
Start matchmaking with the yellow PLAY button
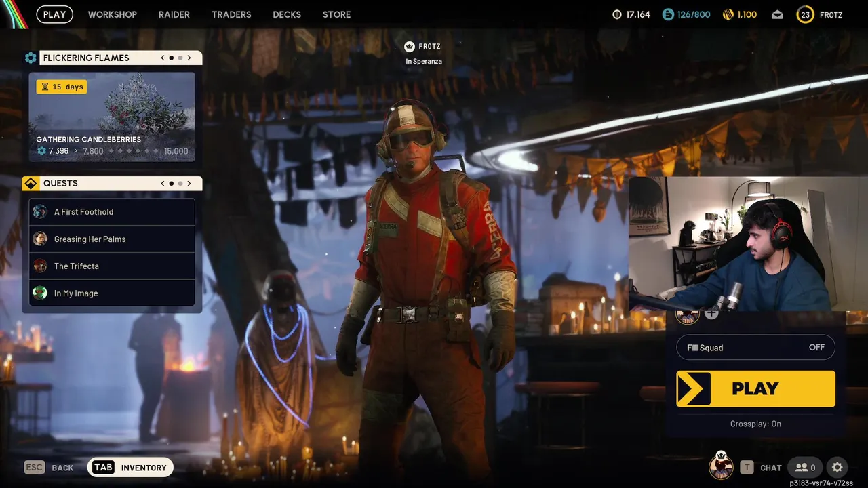(755, 388)
